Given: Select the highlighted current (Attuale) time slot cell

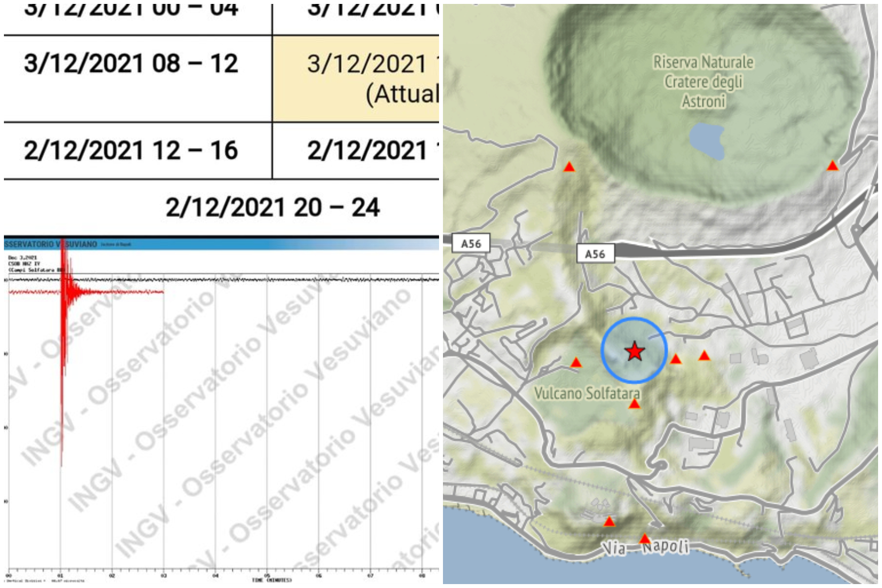Looking at the screenshot, I should pos(356,78).
